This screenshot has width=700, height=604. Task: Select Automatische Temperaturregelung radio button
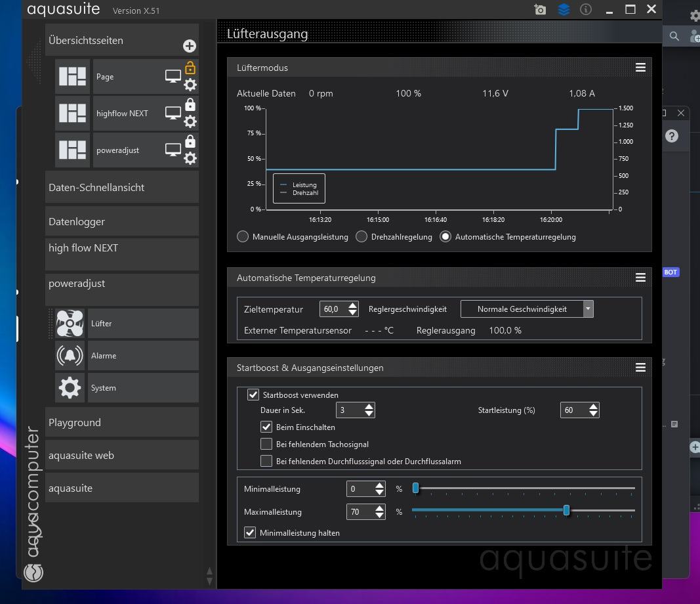[445, 236]
